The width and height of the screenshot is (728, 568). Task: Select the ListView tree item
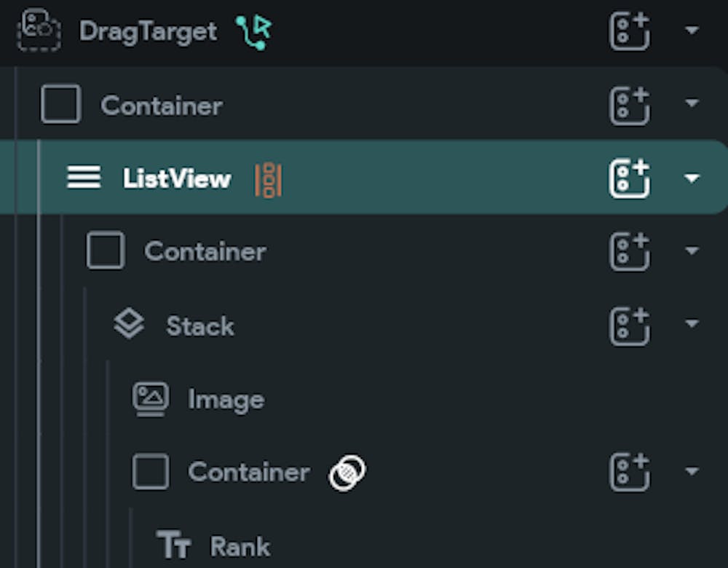[x=176, y=179]
